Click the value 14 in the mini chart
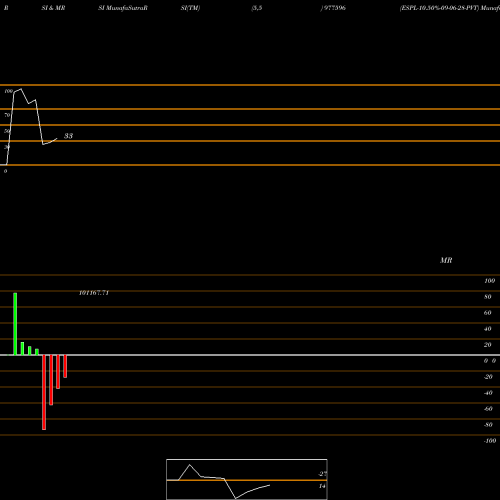The image size is (500, 500). [322, 486]
